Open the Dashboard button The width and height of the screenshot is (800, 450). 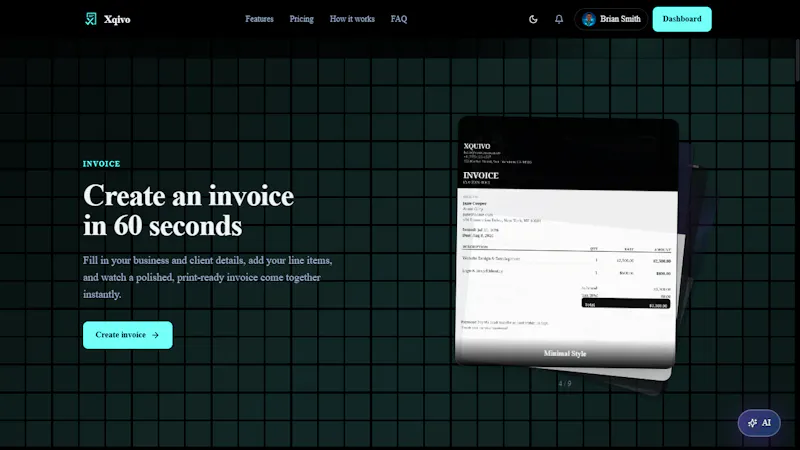pyautogui.click(x=682, y=19)
